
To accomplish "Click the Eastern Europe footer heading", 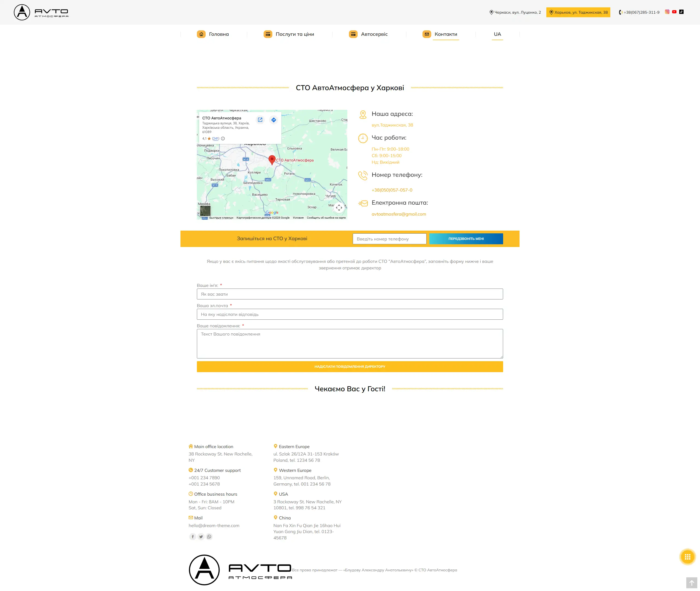I will coord(294,447).
